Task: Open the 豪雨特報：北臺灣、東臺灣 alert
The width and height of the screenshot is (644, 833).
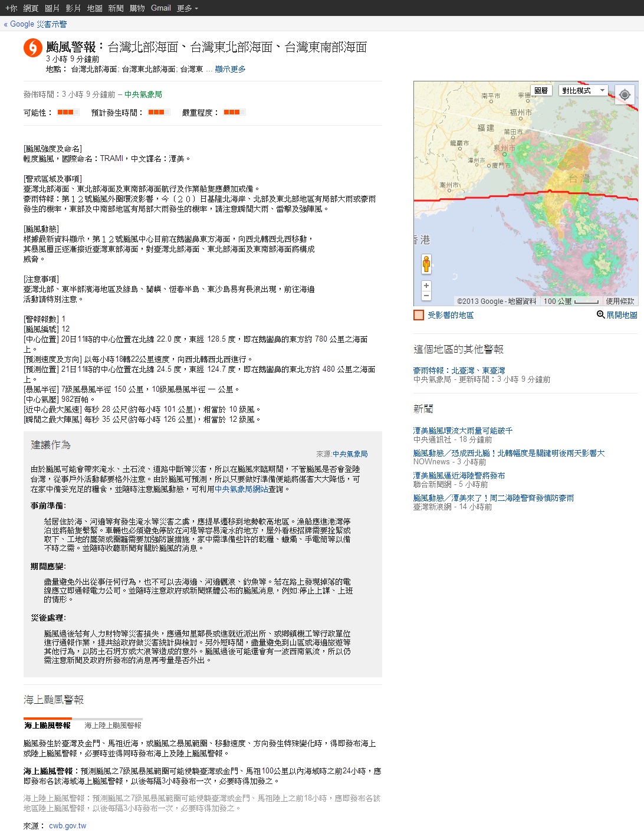Action: [459, 370]
